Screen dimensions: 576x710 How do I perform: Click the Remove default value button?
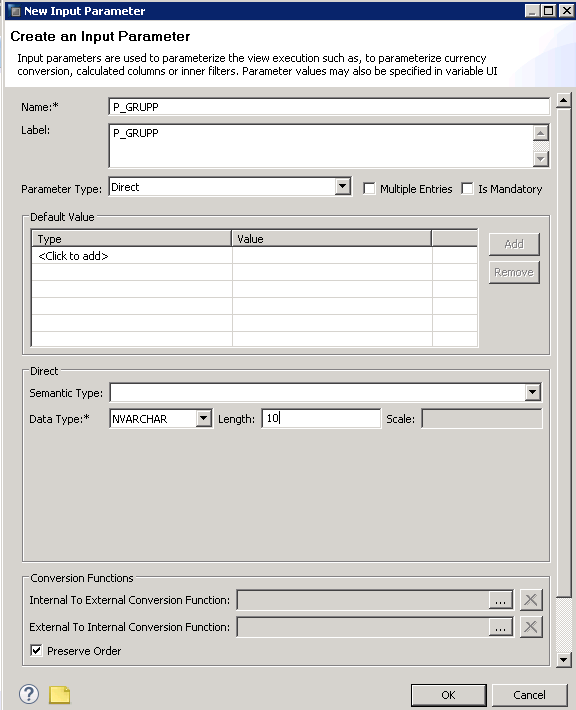coord(514,272)
